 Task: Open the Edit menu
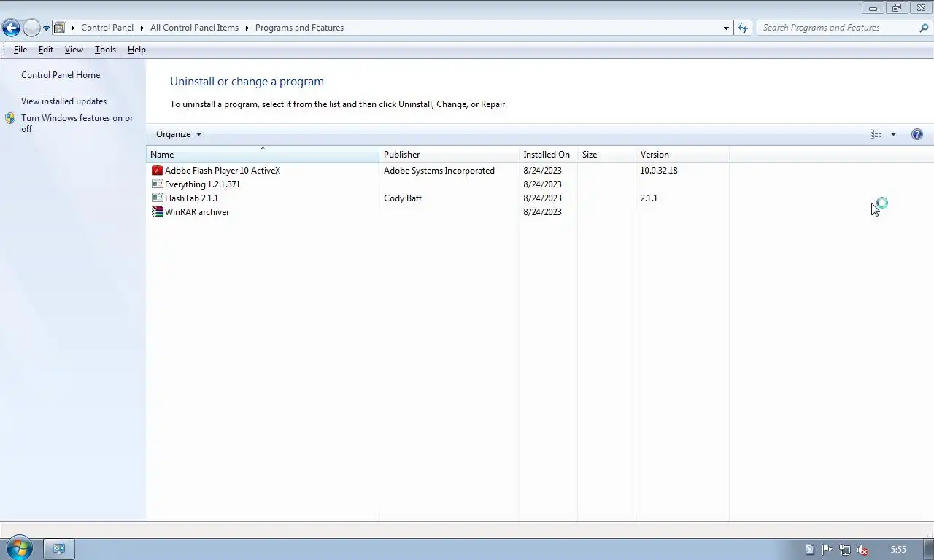(x=46, y=50)
